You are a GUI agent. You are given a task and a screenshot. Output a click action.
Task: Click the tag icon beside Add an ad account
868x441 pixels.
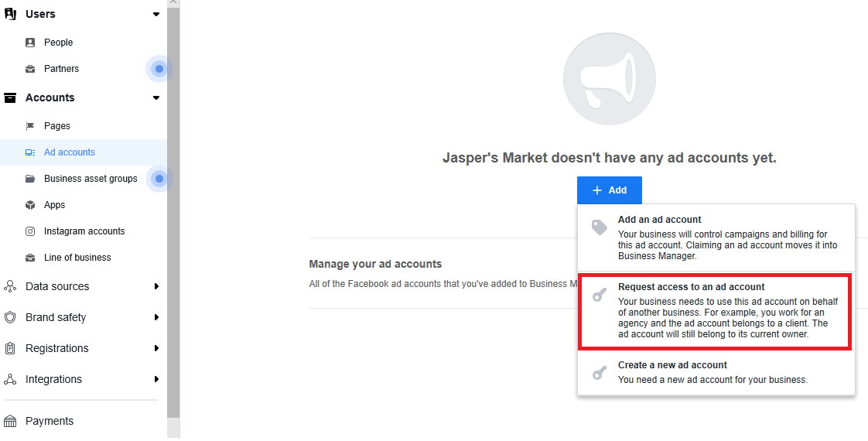click(599, 227)
